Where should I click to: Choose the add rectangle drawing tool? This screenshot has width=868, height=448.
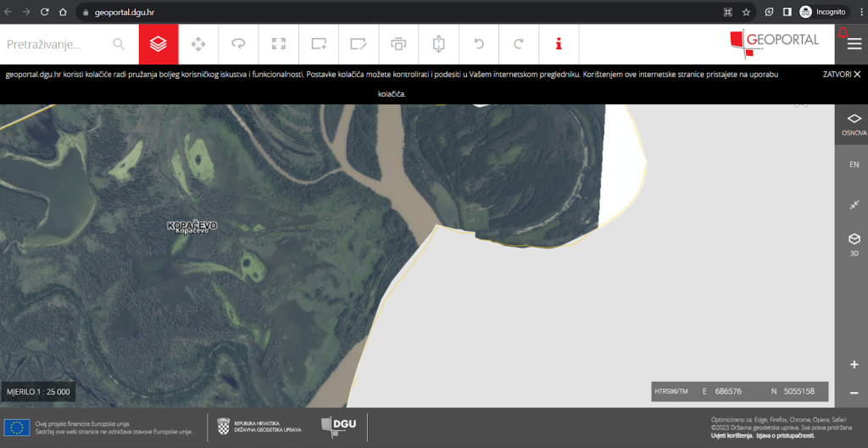pos(319,44)
